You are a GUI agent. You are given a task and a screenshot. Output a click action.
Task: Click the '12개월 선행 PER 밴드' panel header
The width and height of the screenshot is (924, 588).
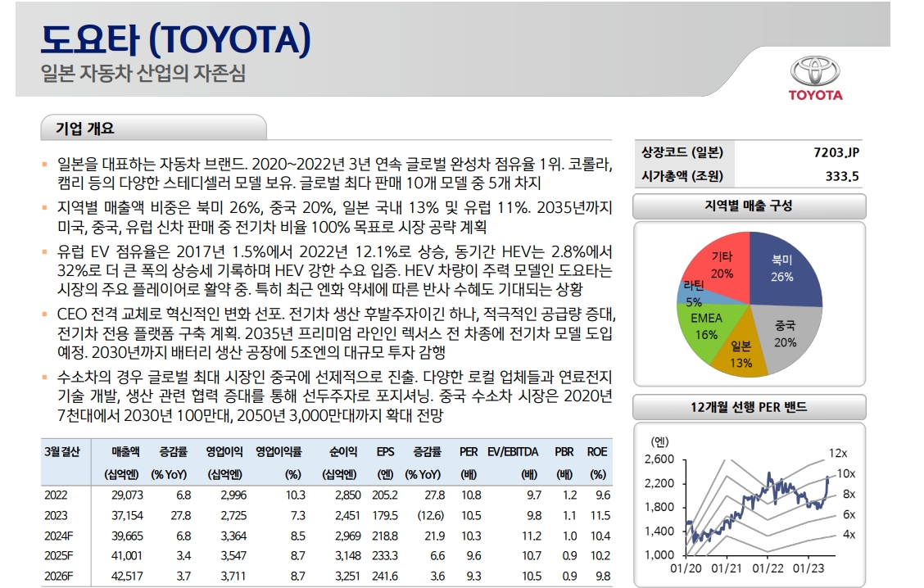(749, 407)
